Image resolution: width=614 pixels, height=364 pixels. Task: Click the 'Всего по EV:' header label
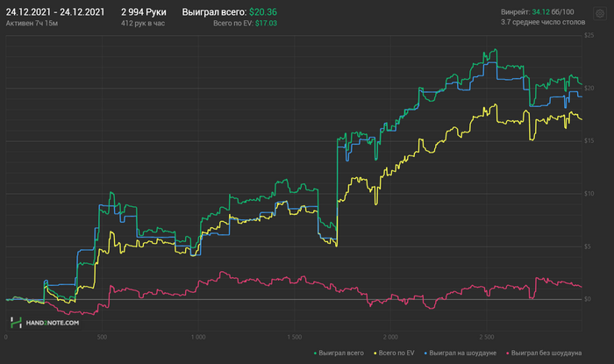tap(233, 24)
